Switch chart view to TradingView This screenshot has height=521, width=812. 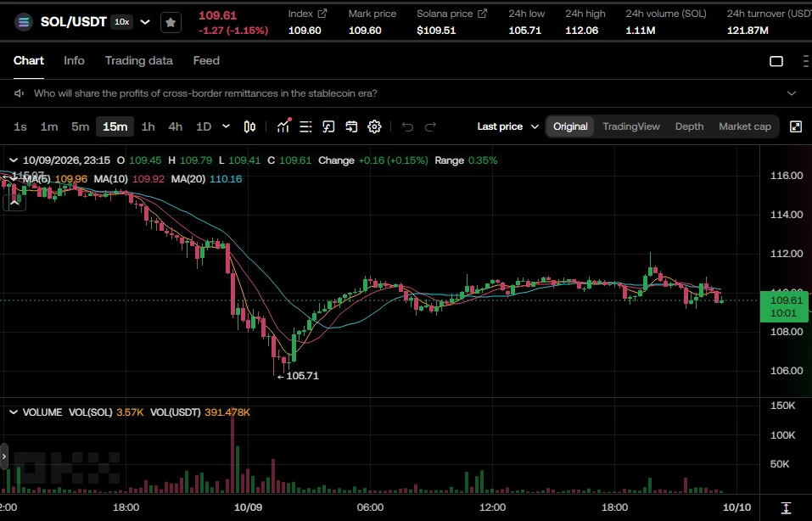point(631,126)
